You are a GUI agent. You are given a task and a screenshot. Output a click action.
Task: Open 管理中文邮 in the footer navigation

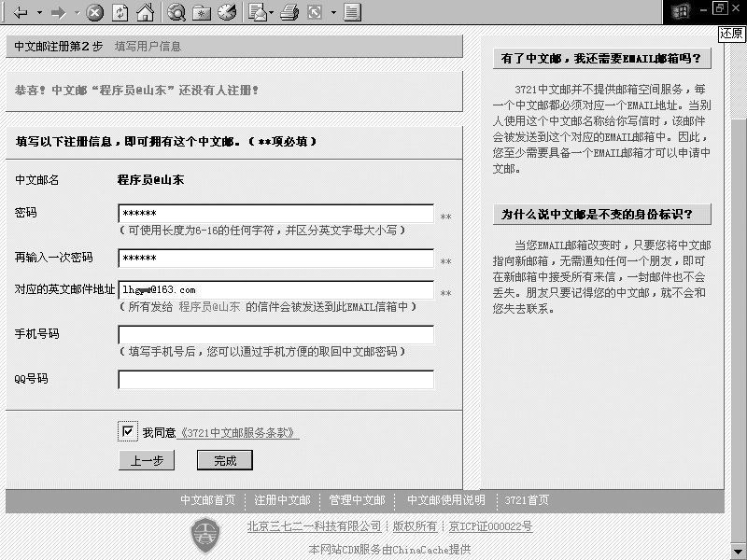[x=357, y=500]
